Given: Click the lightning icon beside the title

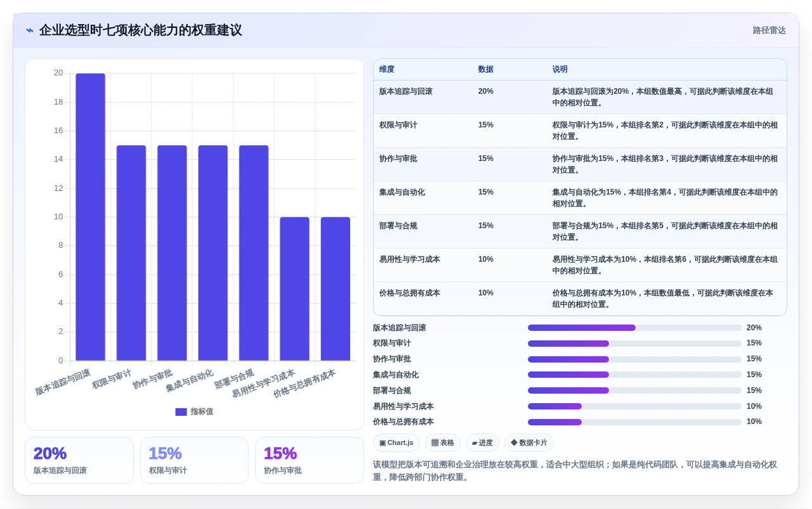Looking at the screenshot, I should coord(30,30).
